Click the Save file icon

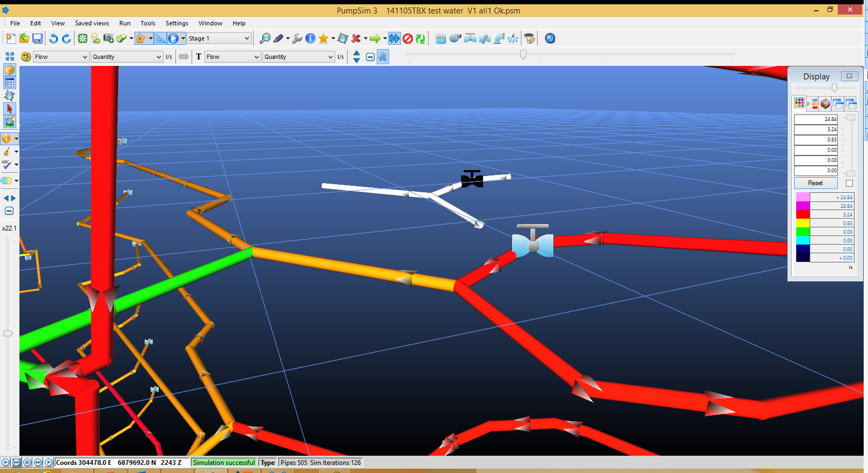point(37,38)
